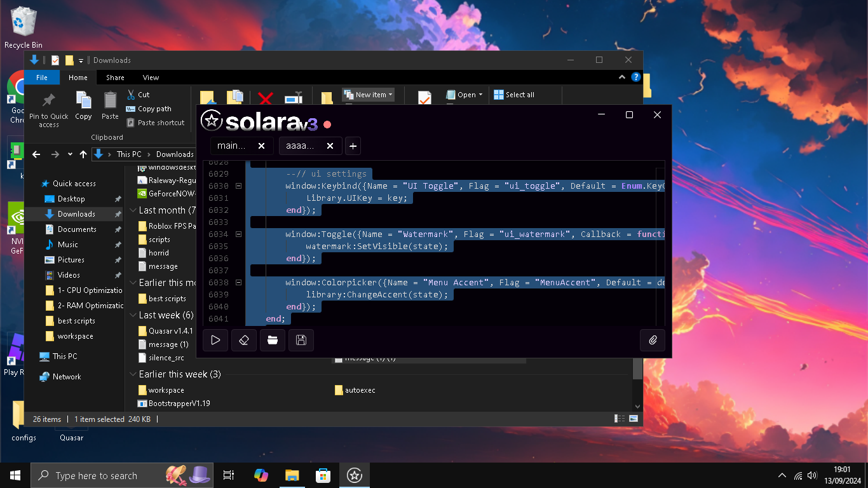Close the "main..." tab in Solara
This screenshot has width=868, height=488.
point(261,146)
